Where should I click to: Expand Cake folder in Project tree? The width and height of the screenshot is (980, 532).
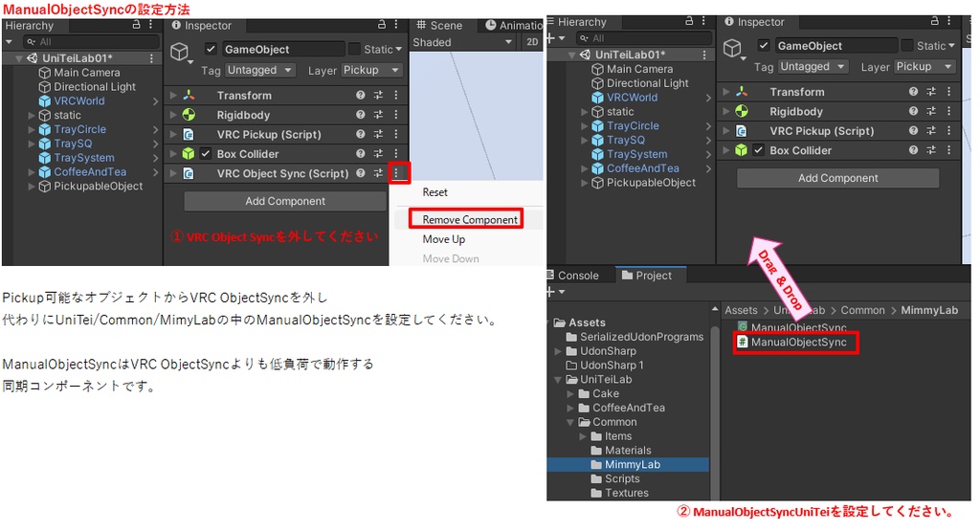[x=570, y=394]
